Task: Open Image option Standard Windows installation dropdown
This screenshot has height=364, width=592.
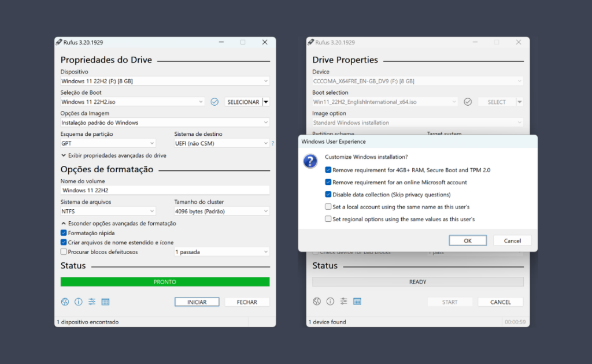Action: click(x=417, y=122)
